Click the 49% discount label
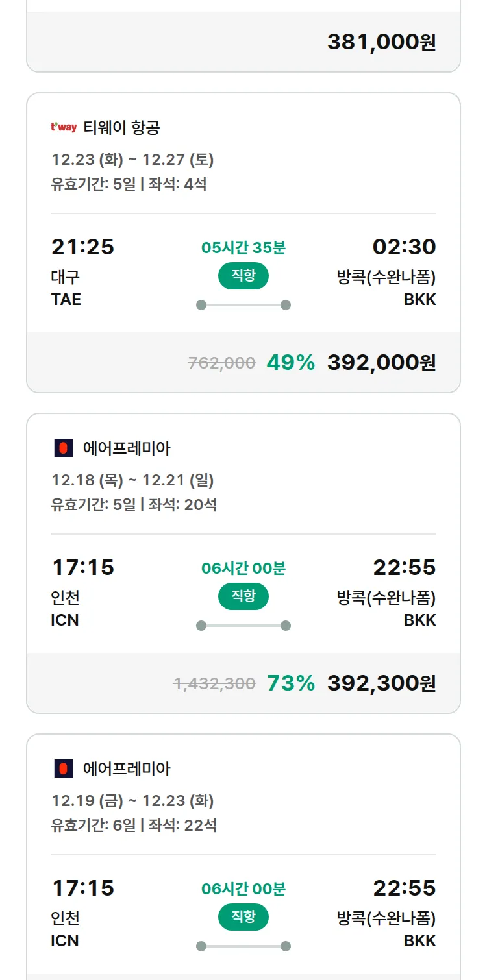 tap(290, 363)
